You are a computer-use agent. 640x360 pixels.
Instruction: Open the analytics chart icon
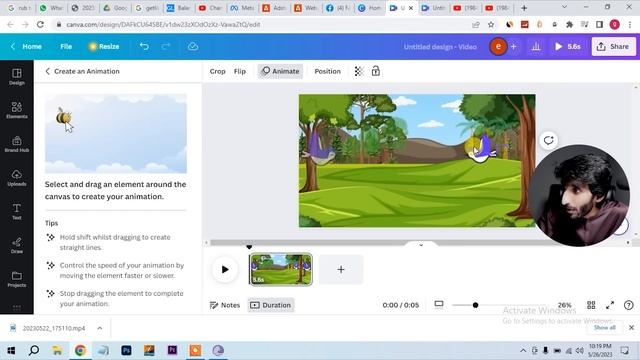click(536, 47)
